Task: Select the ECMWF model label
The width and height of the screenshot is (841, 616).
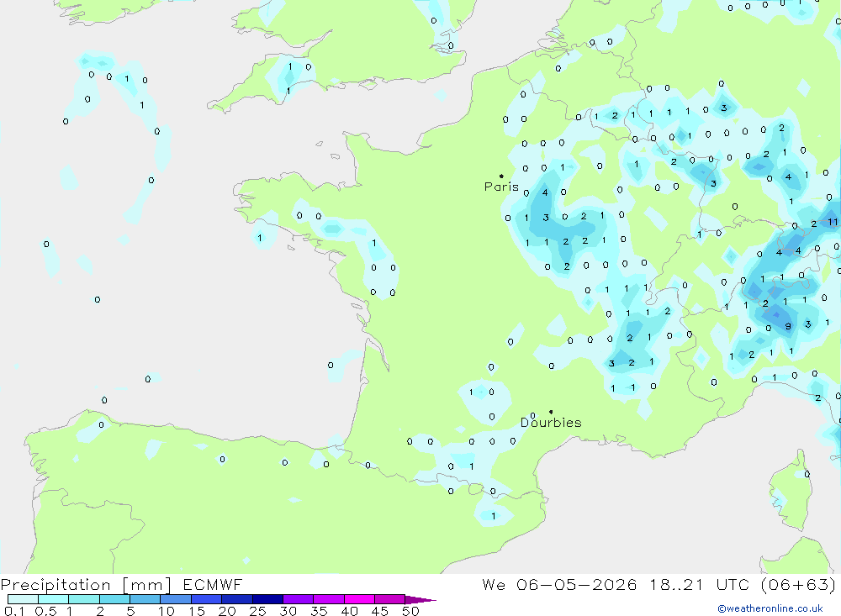Action: [x=213, y=584]
